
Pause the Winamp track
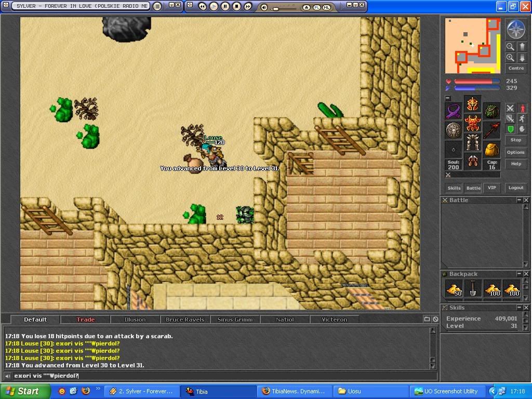[225, 6]
